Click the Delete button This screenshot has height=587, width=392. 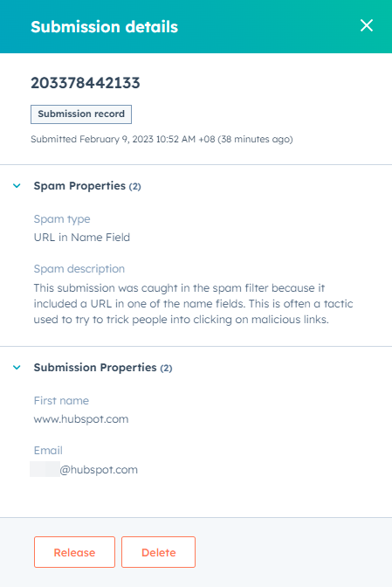click(x=158, y=552)
